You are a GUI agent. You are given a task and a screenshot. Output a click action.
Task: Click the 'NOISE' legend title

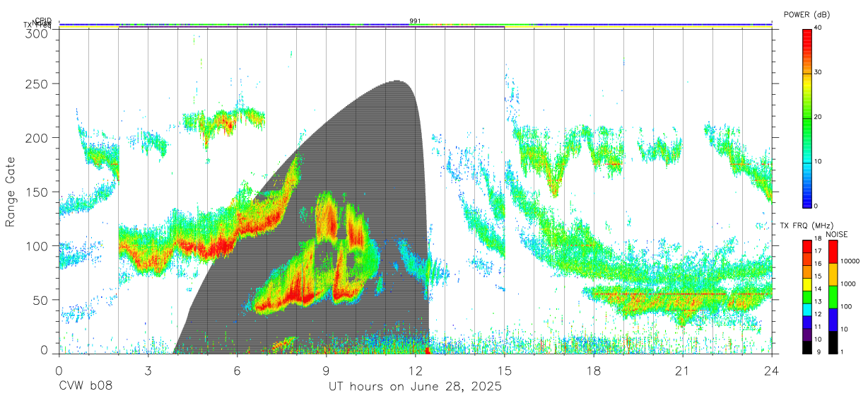(x=837, y=234)
